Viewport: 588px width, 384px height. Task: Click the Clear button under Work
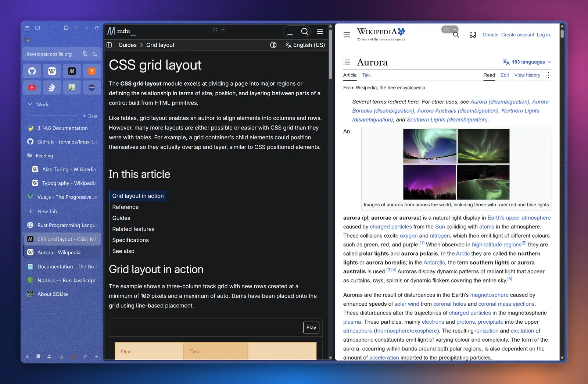[x=90, y=116]
